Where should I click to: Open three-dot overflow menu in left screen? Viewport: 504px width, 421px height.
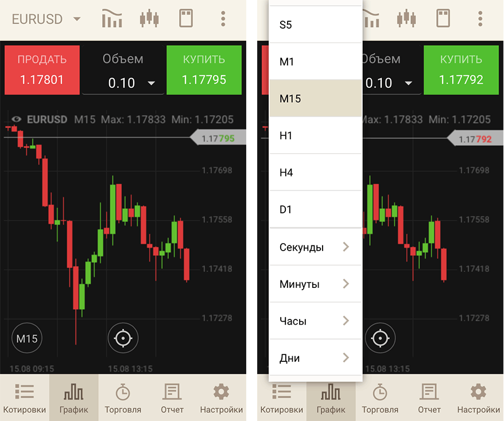(x=223, y=18)
